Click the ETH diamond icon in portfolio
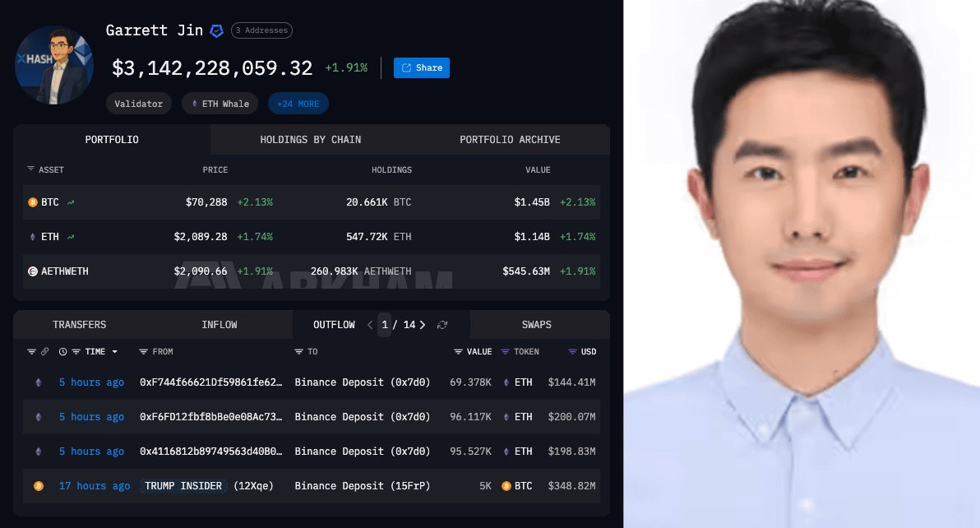980x528 pixels. click(33, 237)
